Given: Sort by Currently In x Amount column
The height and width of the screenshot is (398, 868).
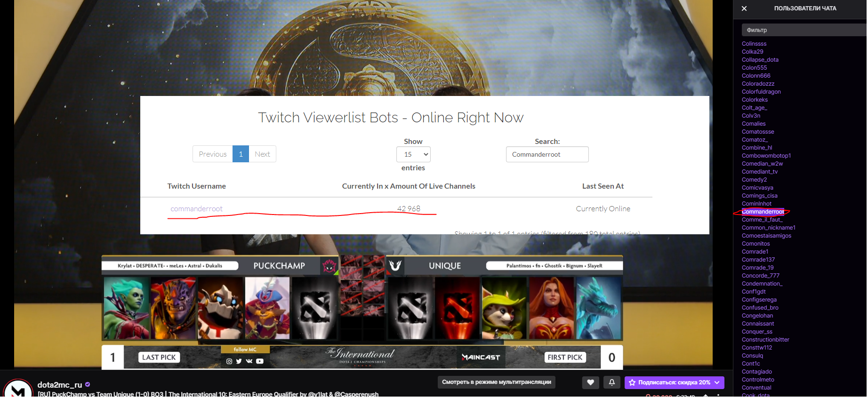Looking at the screenshot, I should [x=409, y=186].
